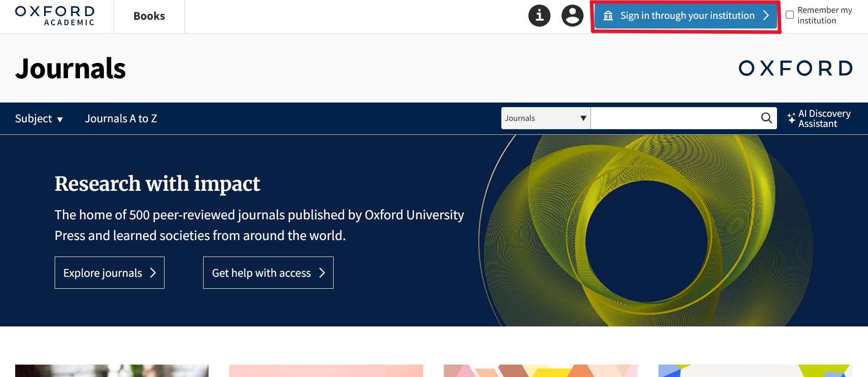Click the Oxford Academic logo
The image size is (868, 377).
(x=55, y=16)
